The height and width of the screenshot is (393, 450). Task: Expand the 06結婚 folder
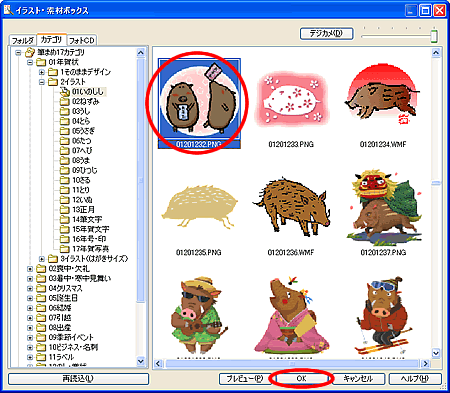click(x=30, y=308)
